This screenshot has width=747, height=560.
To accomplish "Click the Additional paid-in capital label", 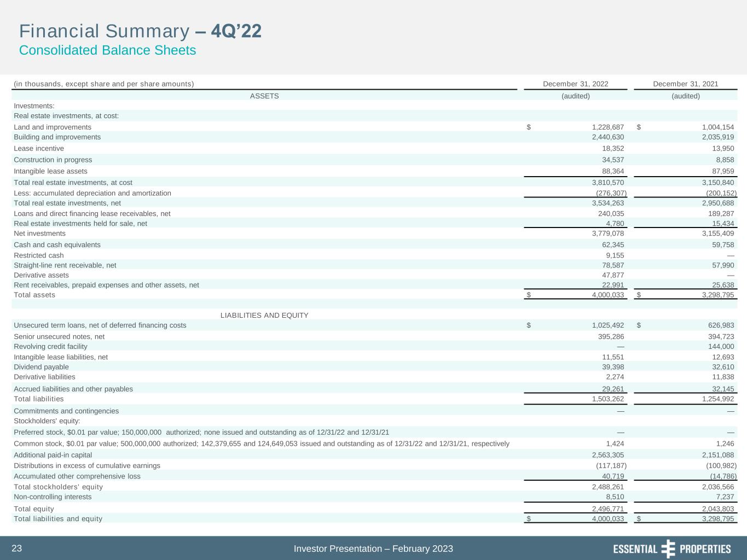I will pyautogui.click(x=53, y=454).
